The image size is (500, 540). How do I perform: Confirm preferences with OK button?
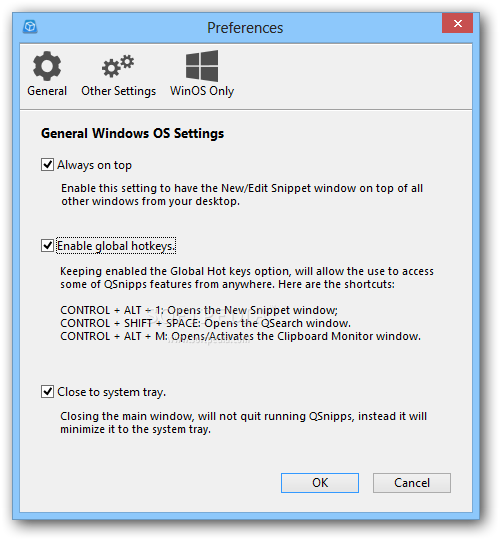320,482
